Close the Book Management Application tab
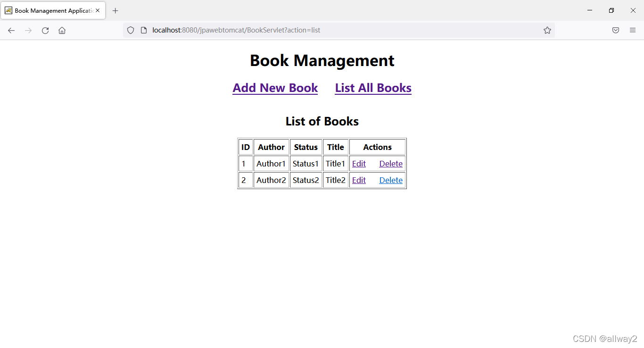The width and height of the screenshot is (644, 348). [x=98, y=10]
